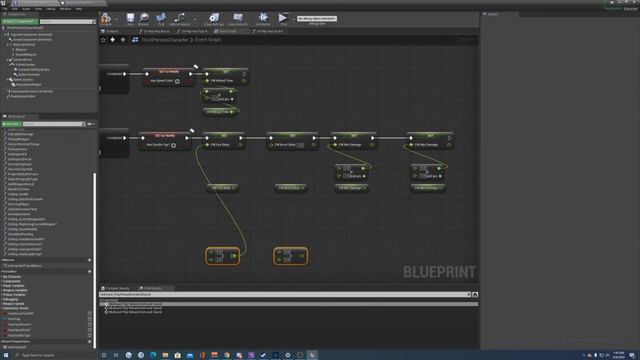
Task: Click the Find Results search field
Action: 284,294
